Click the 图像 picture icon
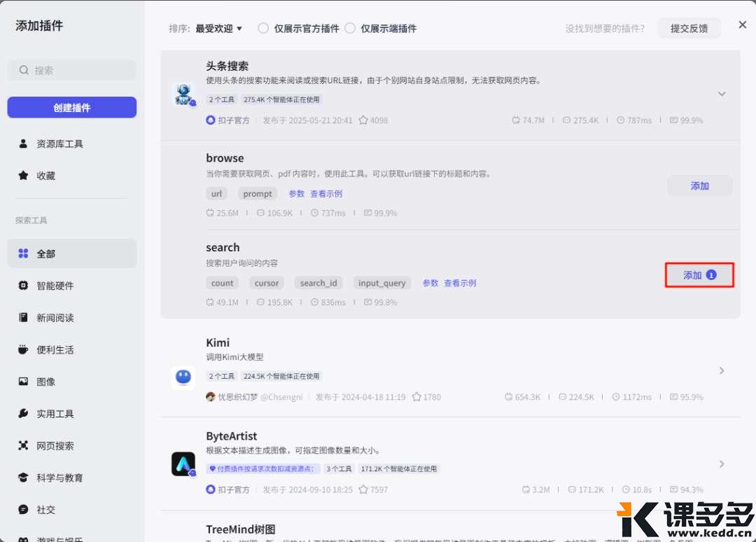The image size is (756, 542). pyautogui.click(x=23, y=382)
